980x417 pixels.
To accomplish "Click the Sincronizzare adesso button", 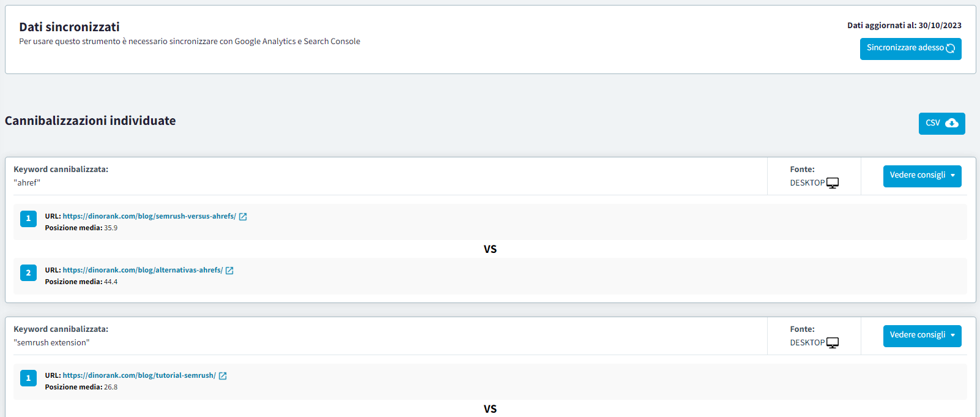I will [x=905, y=48].
